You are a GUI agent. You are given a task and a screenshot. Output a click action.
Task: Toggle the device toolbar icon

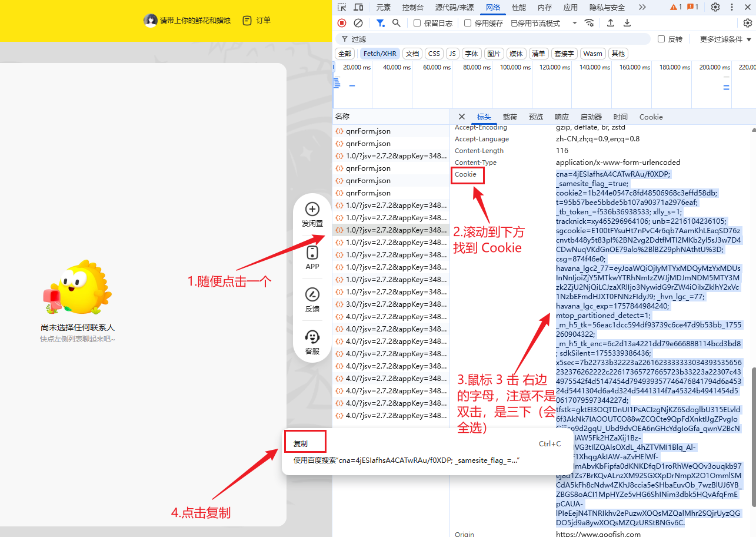tap(358, 8)
